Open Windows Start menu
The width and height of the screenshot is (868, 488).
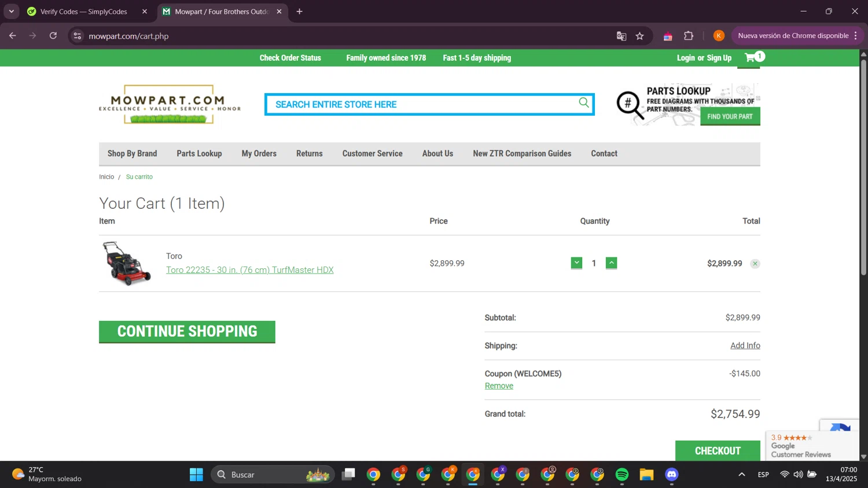[196, 475]
